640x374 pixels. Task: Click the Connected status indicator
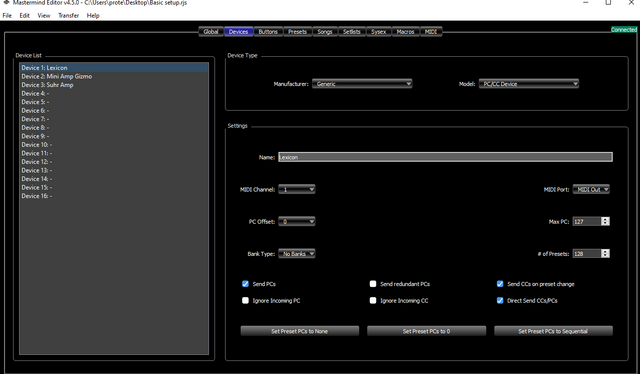(624, 30)
